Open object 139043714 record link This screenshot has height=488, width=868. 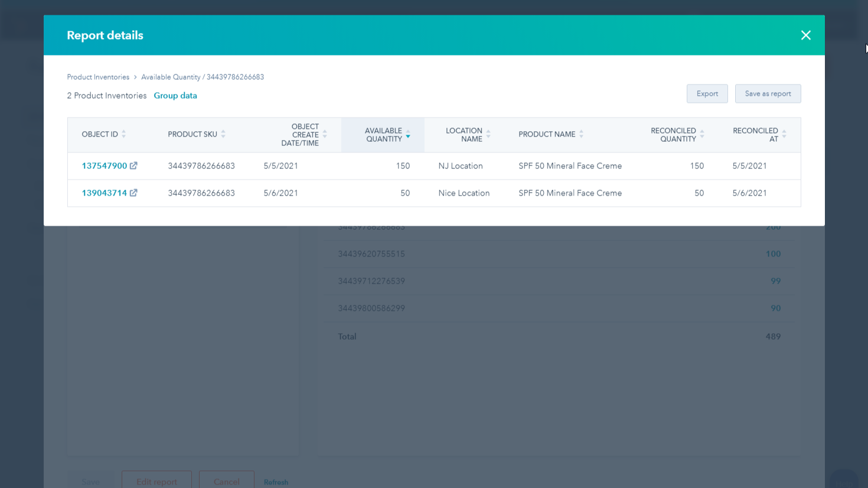[x=104, y=193]
